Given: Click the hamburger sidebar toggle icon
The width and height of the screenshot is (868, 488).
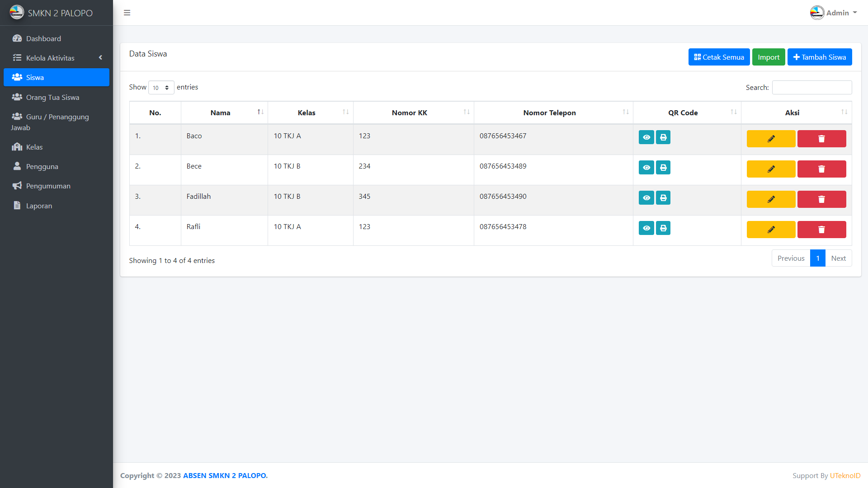Looking at the screenshot, I should click(127, 13).
